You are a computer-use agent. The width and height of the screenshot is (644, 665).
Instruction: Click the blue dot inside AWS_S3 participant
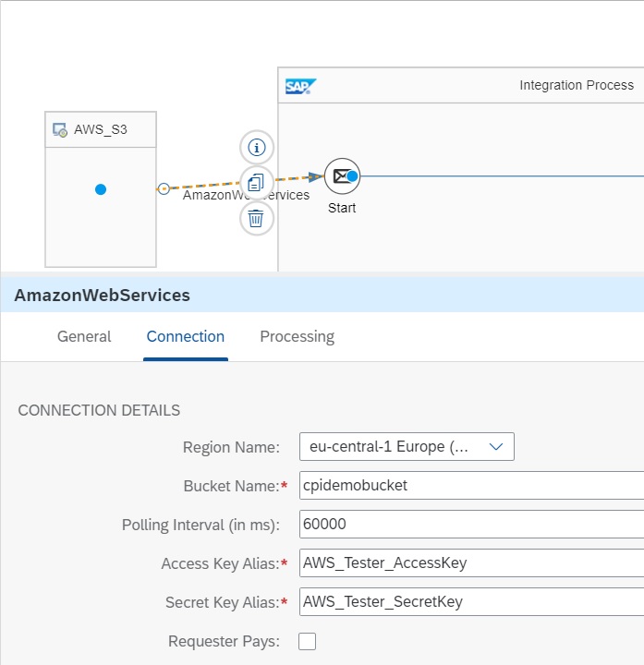click(x=101, y=189)
